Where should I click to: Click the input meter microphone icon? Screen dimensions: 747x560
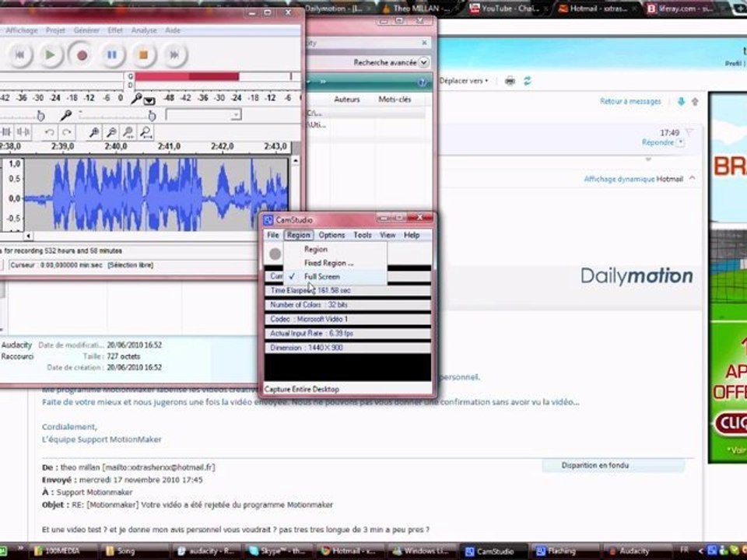136,98
